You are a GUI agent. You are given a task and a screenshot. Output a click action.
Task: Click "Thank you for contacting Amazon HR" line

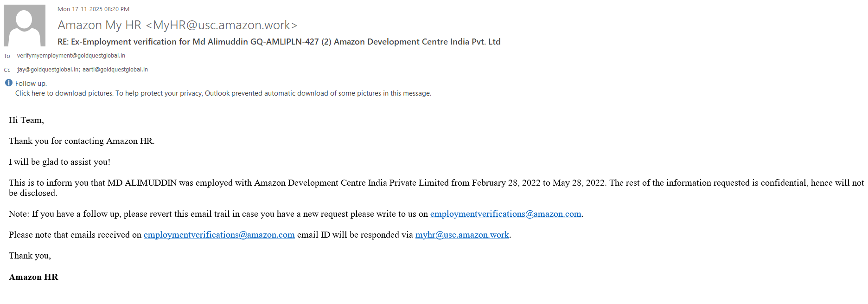click(82, 141)
